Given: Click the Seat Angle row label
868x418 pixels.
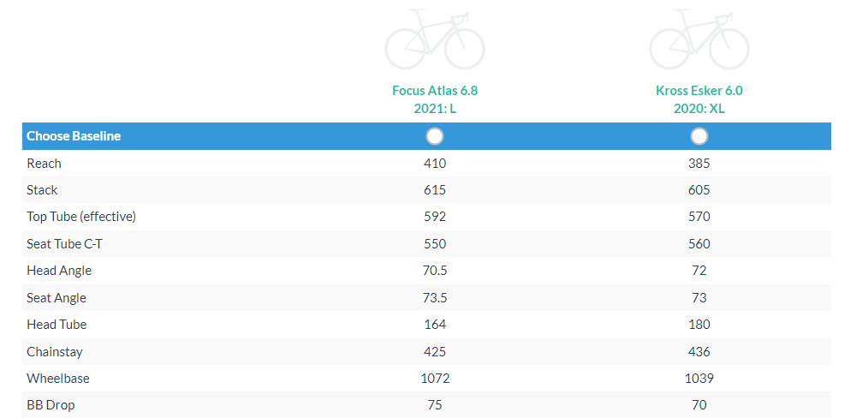Looking at the screenshot, I should point(56,298).
